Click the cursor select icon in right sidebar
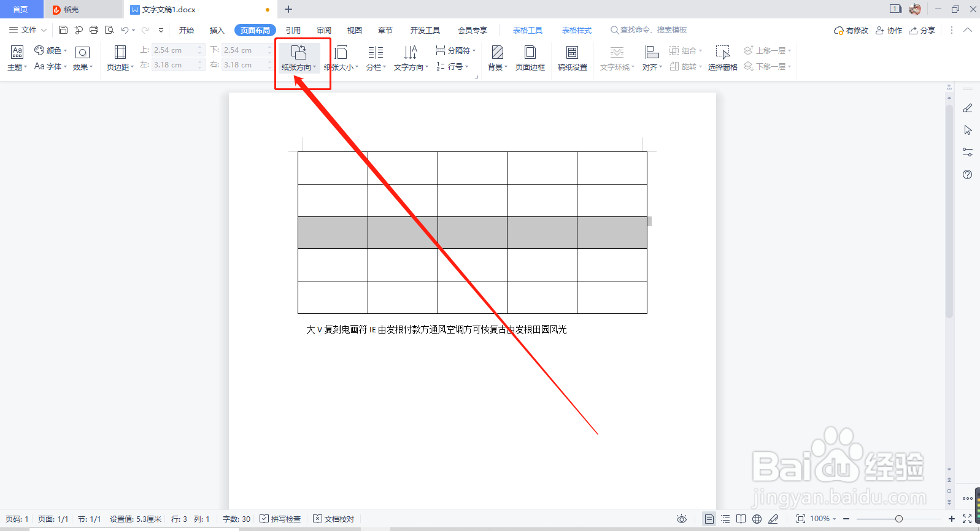The height and width of the screenshot is (531, 980). [968, 130]
